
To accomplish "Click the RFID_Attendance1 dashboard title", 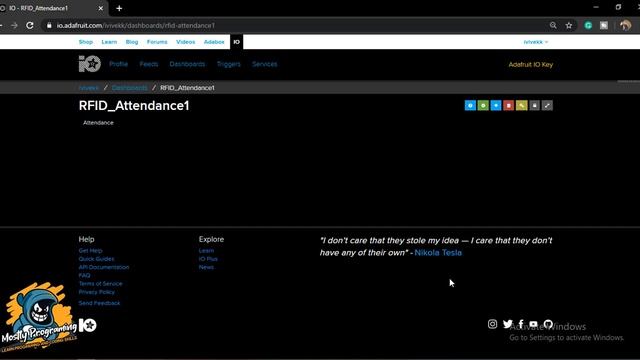I will pyautogui.click(x=134, y=106).
